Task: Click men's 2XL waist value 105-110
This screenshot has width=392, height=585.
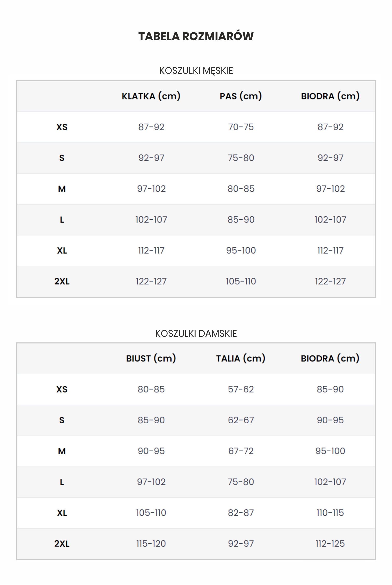Action: click(x=241, y=281)
